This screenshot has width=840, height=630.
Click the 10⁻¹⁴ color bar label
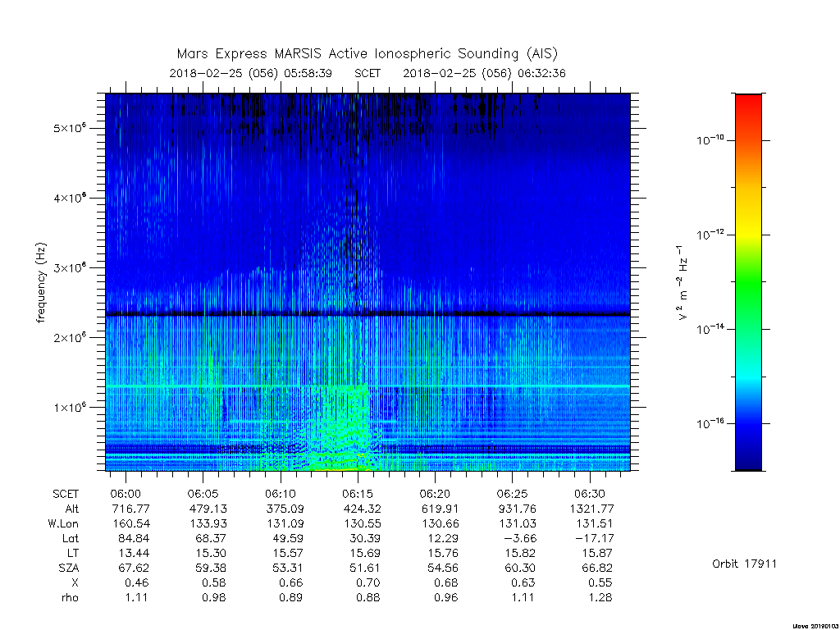pyautogui.click(x=710, y=328)
